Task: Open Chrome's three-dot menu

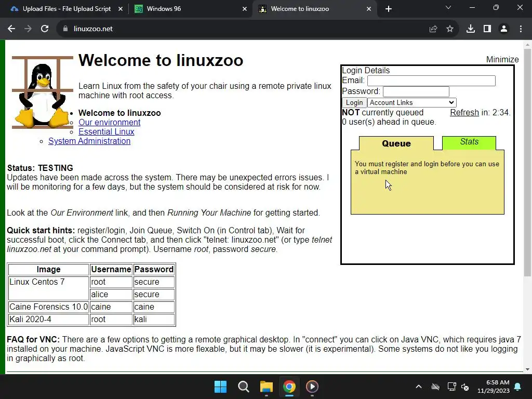Action: 521,29
